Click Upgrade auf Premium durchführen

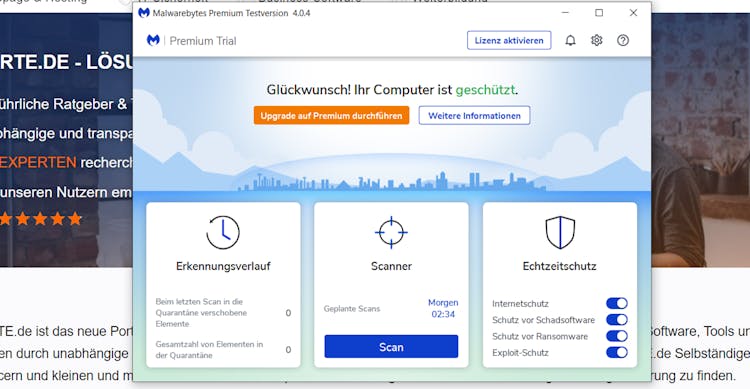[x=331, y=116]
